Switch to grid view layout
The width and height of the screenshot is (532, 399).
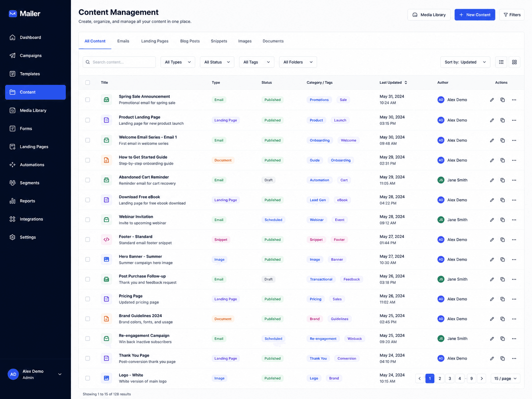coord(514,62)
